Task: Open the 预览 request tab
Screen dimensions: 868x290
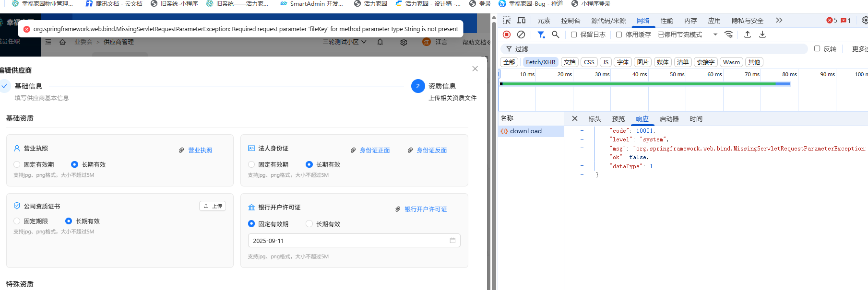Action: pyautogui.click(x=618, y=119)
